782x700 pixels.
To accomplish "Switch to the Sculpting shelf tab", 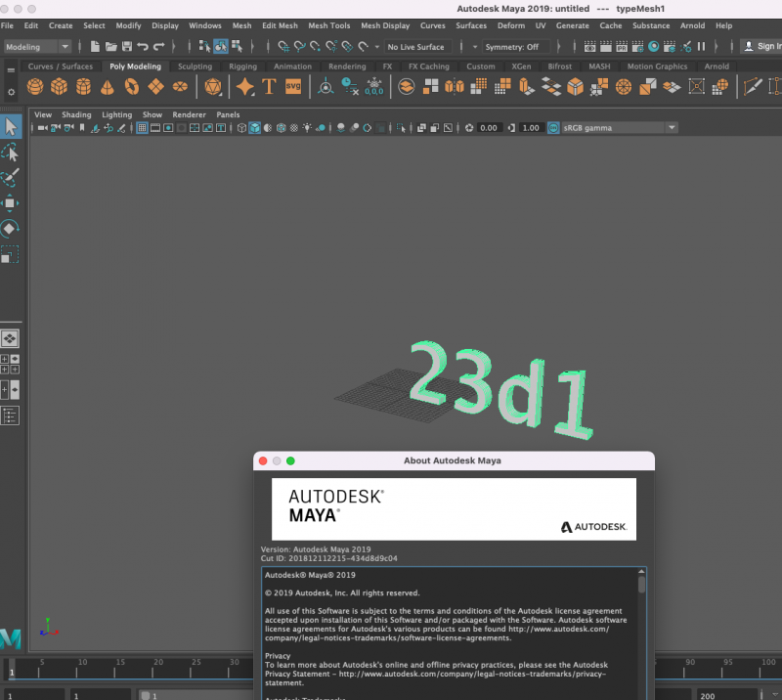I will pyautogui.click(x=195, y=66).
